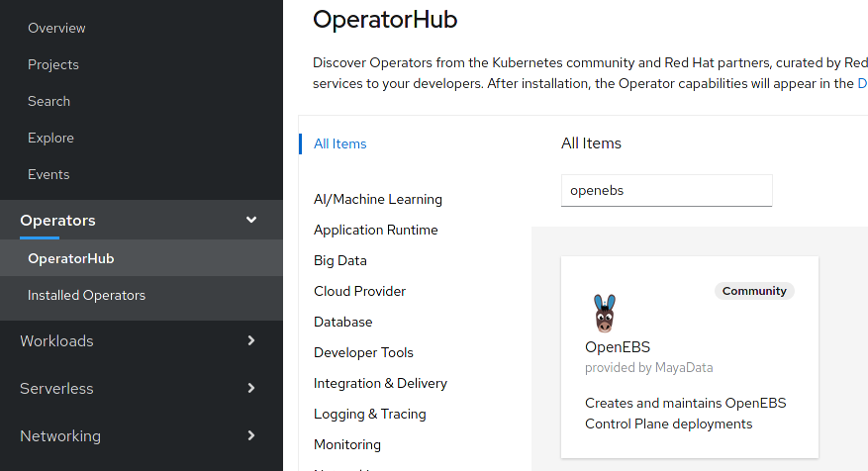
Task: Click the OpenEBS donkey logo icon
Action: pos(604,313)
